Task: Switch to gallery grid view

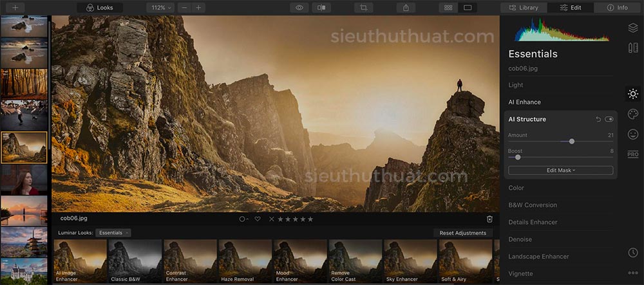Action: tap(448, 7)
